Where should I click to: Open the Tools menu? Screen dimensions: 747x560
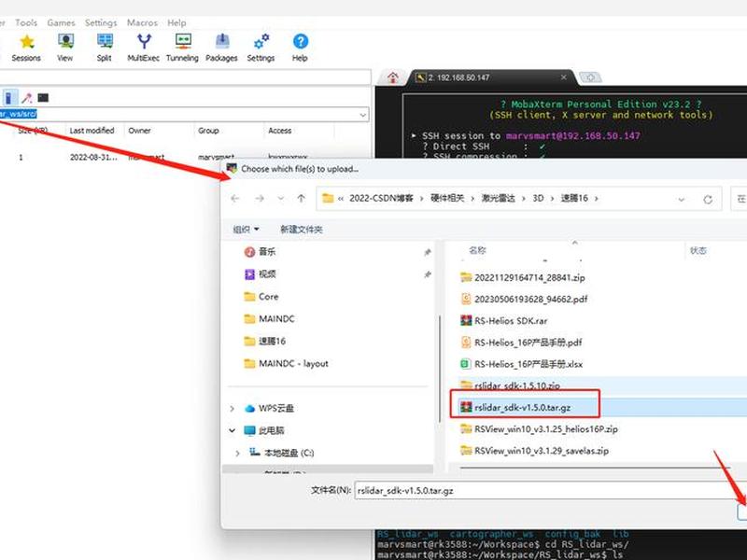point(26,22)
